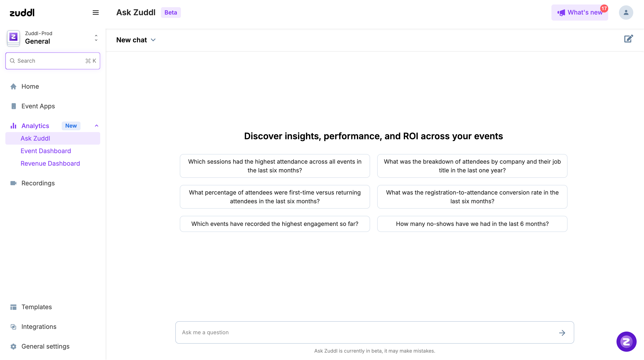Image resolution: width=644 pixels, height=360 pixels.
Task: Click the Recordings camera icon
Action: 13,183
